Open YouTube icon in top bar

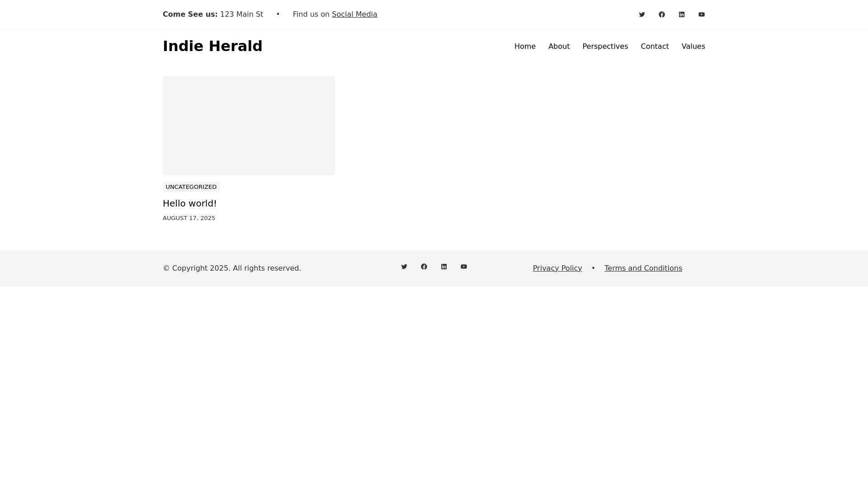702,14
